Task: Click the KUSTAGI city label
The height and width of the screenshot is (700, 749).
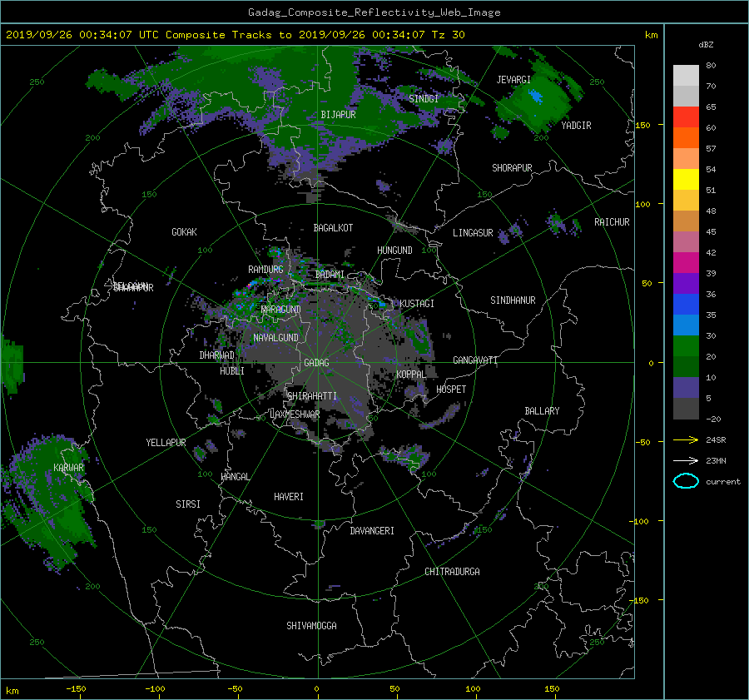Action: coord(417,304)
